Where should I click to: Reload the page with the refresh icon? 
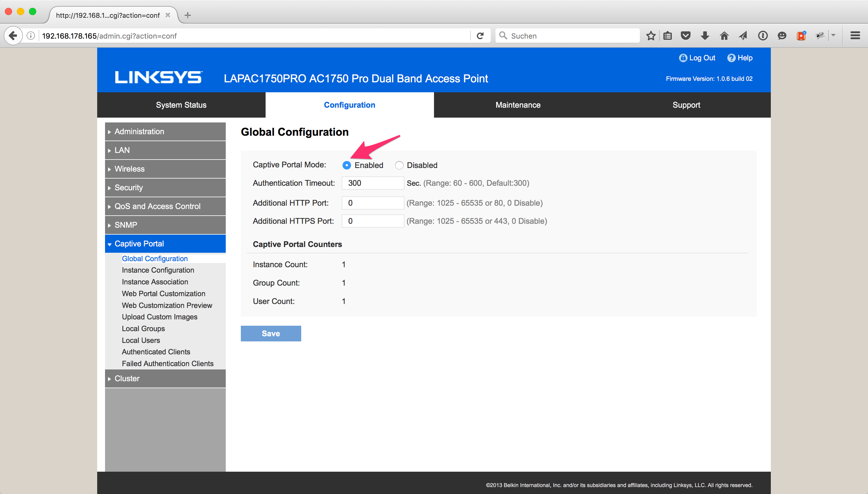tap(480, 36)
